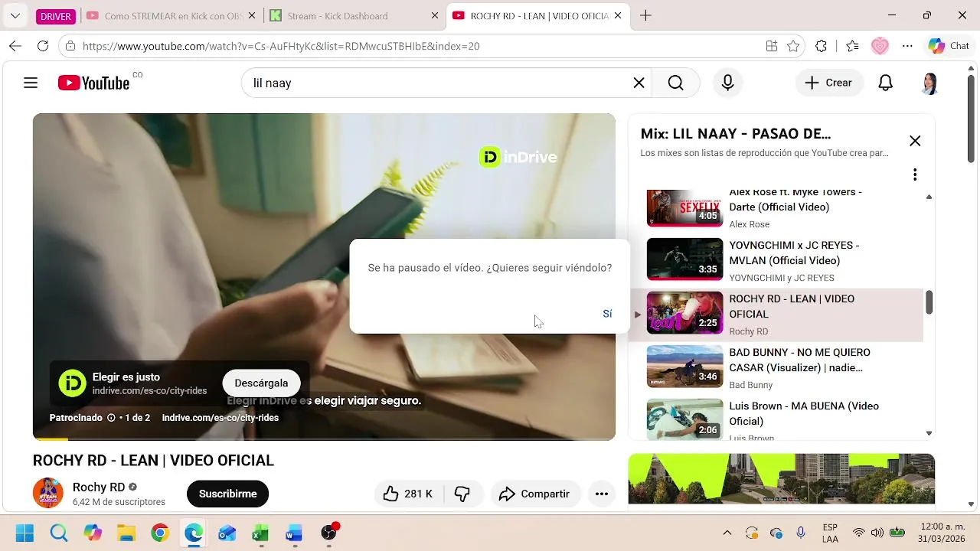Open the DRIVER profile button
This screenshot has height=551, width=980.
tap(55, 15)
